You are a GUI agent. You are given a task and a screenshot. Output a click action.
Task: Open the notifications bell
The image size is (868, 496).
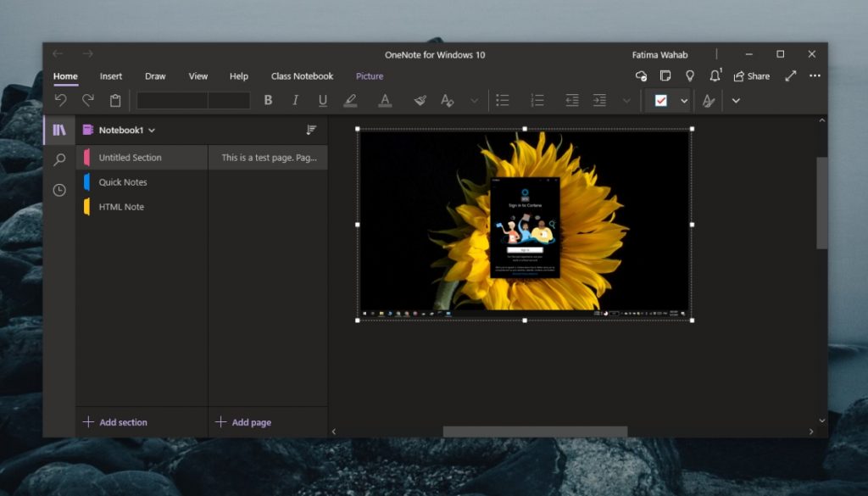(x=715, y=76)
